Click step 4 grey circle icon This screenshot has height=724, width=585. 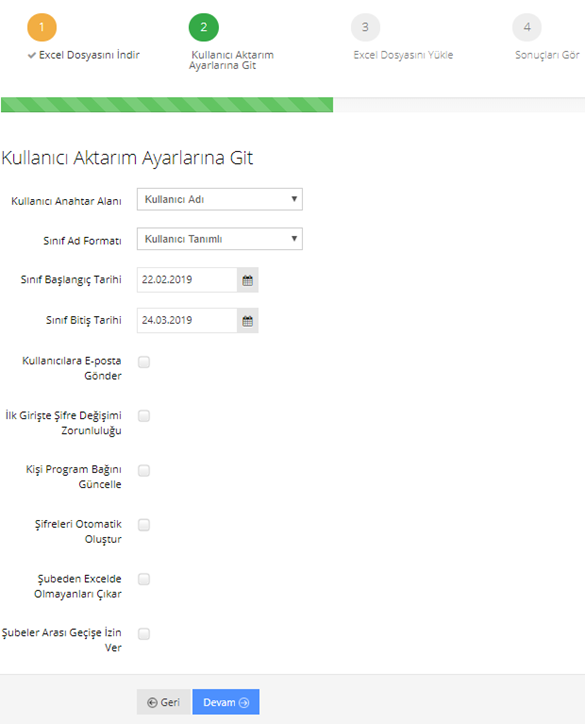pos(527,27)
